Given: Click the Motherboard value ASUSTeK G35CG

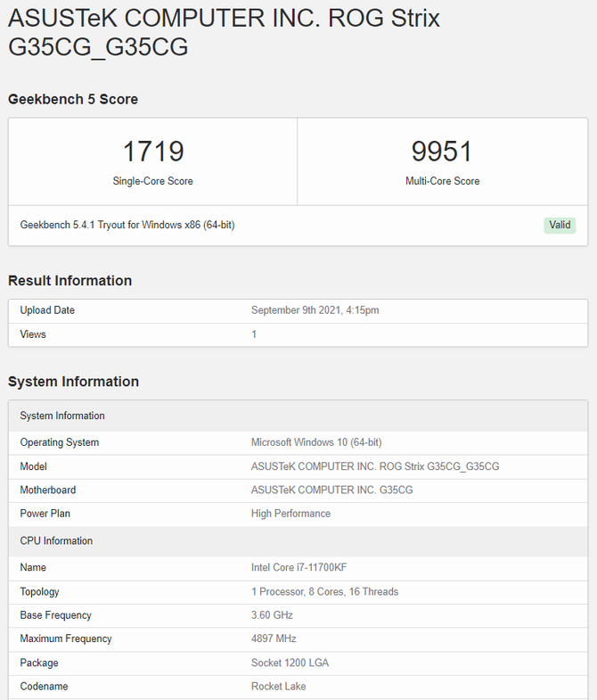Looking at the screenshot, I should [331, 490].
